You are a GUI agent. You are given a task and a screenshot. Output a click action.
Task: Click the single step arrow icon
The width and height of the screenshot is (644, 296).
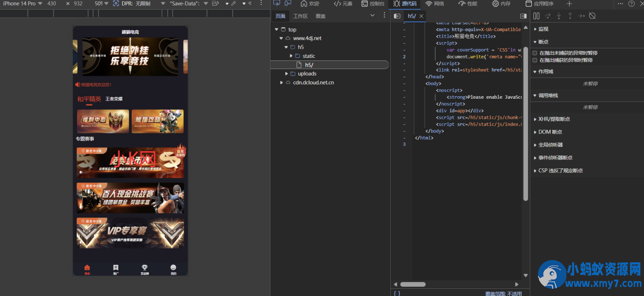tap(581, 16)
